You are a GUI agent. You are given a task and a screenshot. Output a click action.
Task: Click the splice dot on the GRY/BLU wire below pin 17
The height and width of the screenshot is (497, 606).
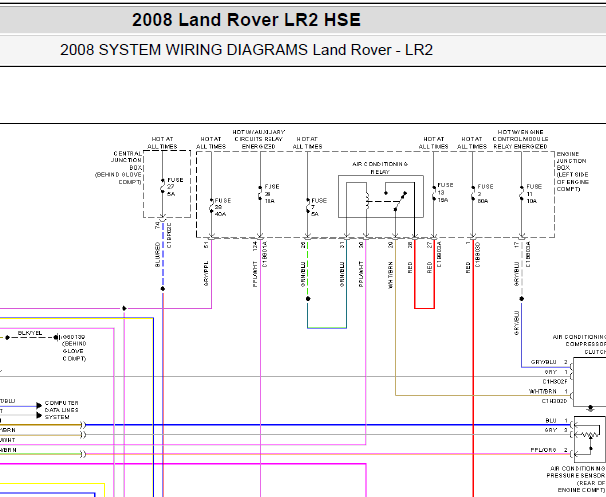521,299
